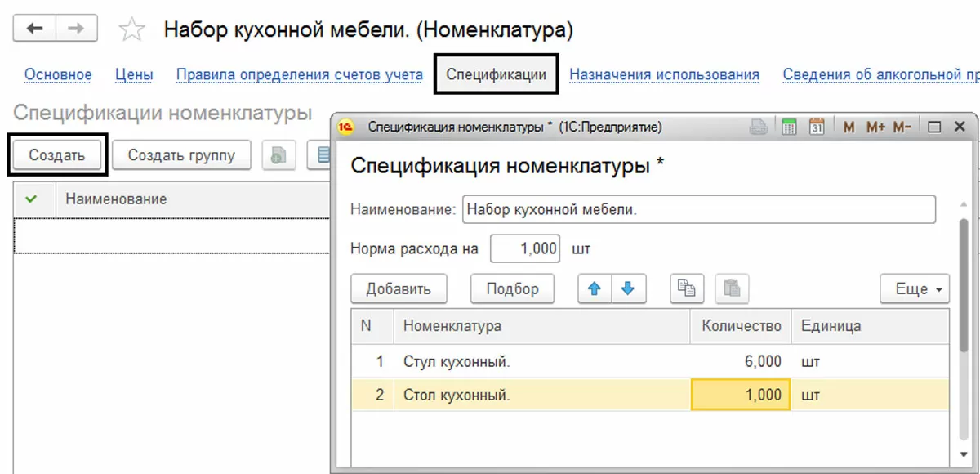Open the calculator in dialog title bar

pyautogui.click(x=789, y=127)
